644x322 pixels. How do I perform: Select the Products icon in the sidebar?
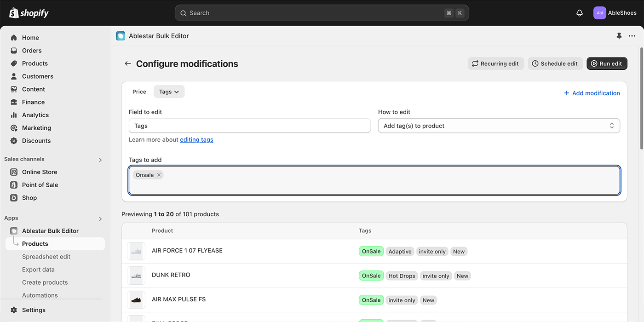click(13, 63)
